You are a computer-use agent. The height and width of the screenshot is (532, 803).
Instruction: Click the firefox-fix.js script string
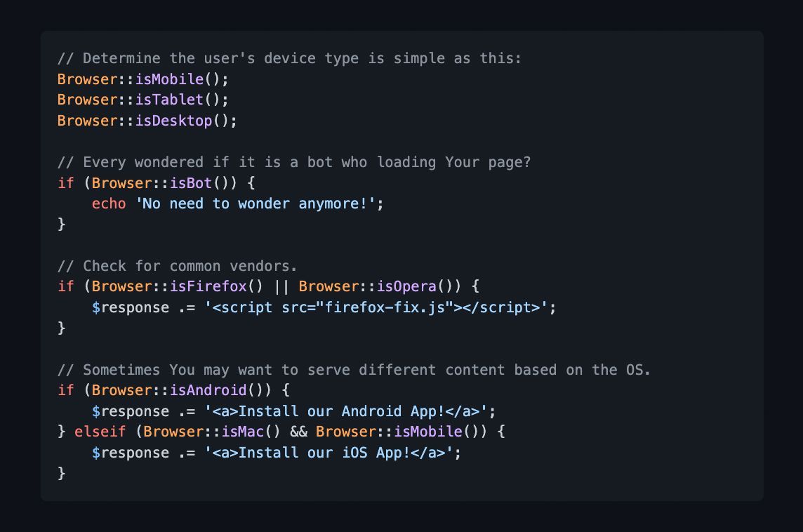coord(376,307)
